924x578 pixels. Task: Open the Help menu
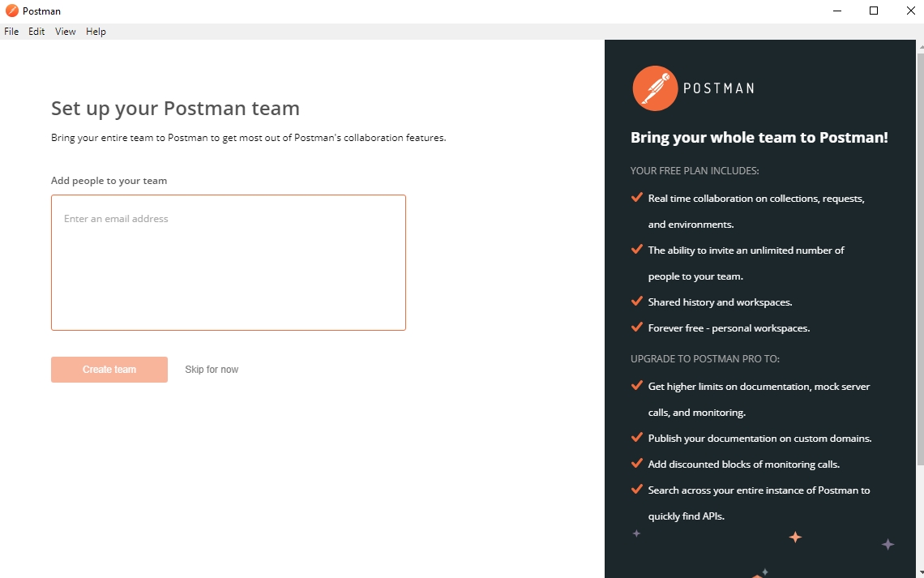[96, 32]
